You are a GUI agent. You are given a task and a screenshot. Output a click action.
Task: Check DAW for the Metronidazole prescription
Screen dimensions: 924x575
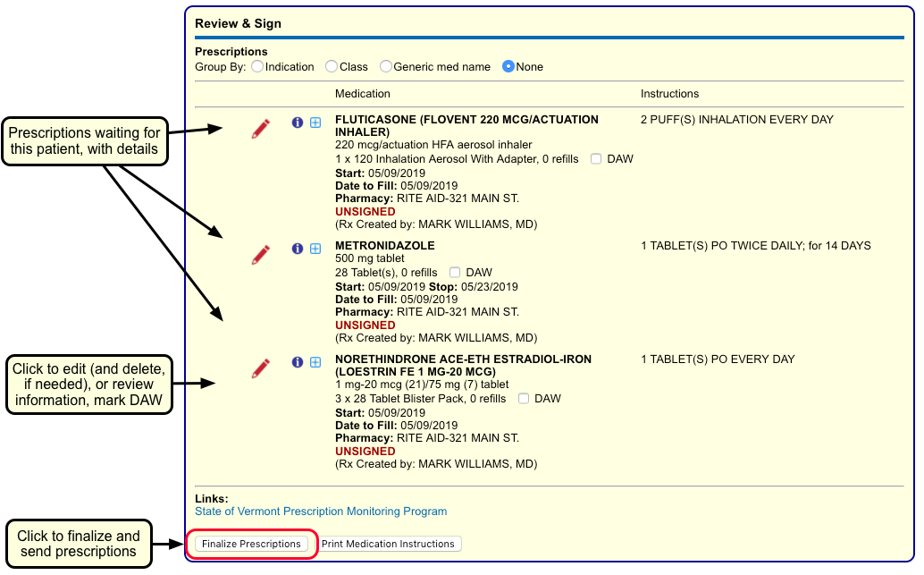[455, 273]
